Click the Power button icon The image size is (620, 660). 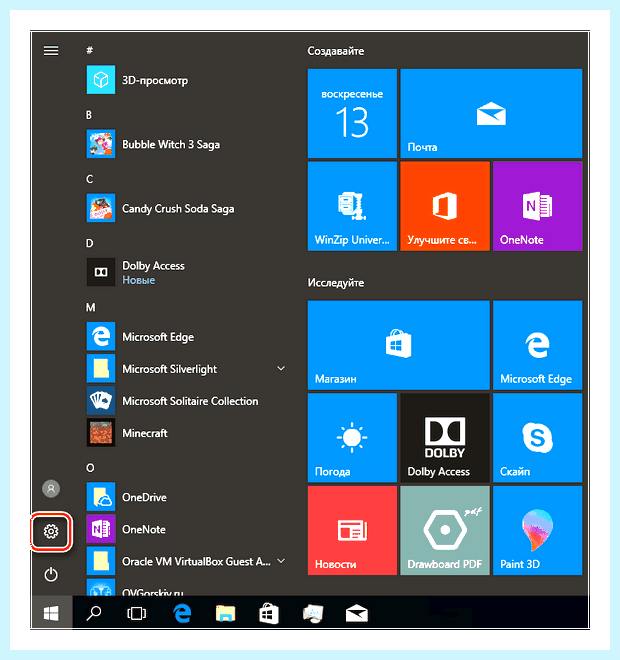click(x=51, y=574)
